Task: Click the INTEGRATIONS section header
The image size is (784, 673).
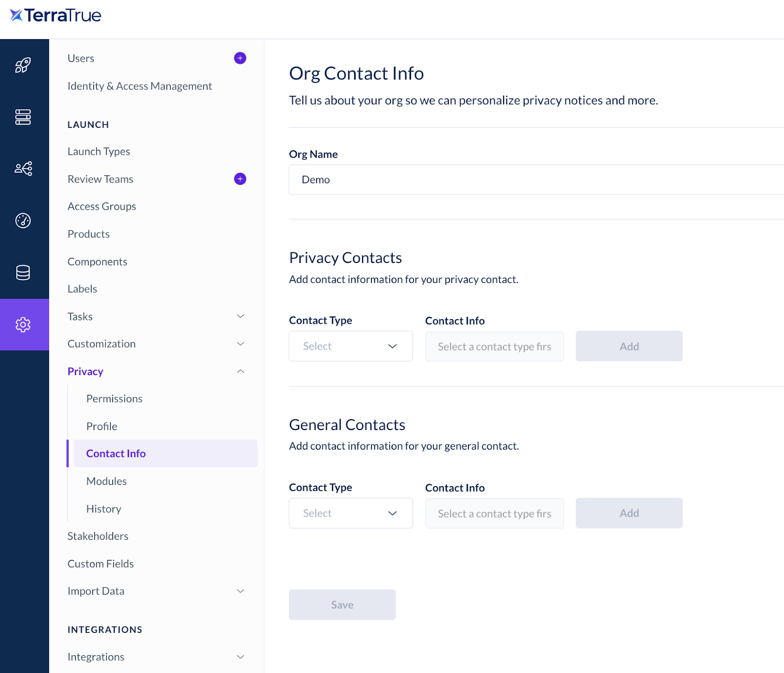Action: (105, 630)
